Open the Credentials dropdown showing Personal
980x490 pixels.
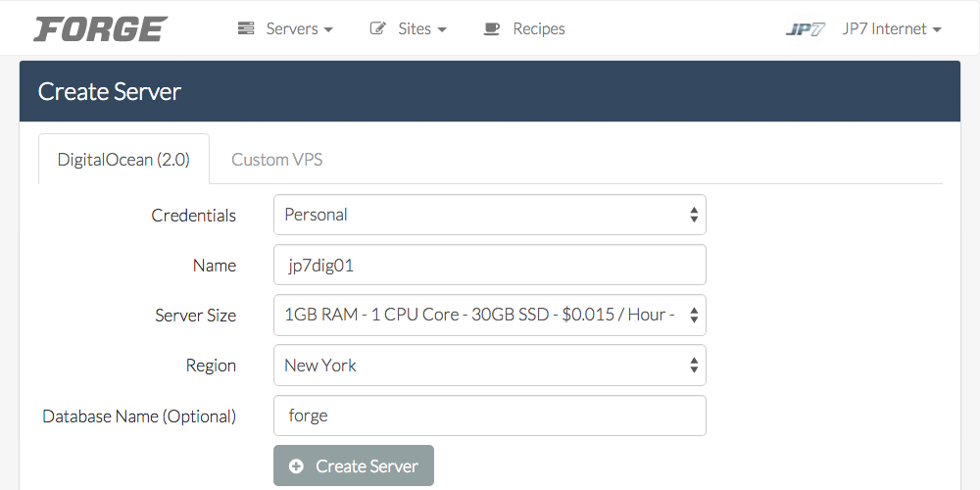pyautogui.click(x=490, y=215)
